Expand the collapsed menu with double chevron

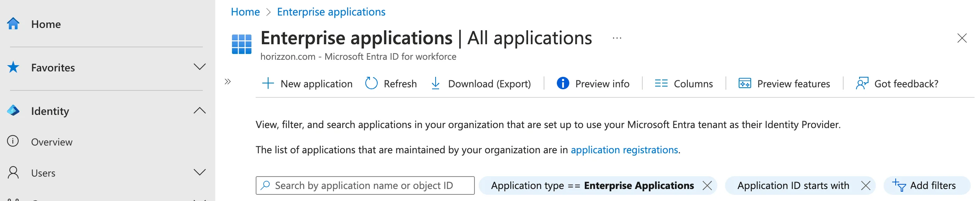point(228,81)
